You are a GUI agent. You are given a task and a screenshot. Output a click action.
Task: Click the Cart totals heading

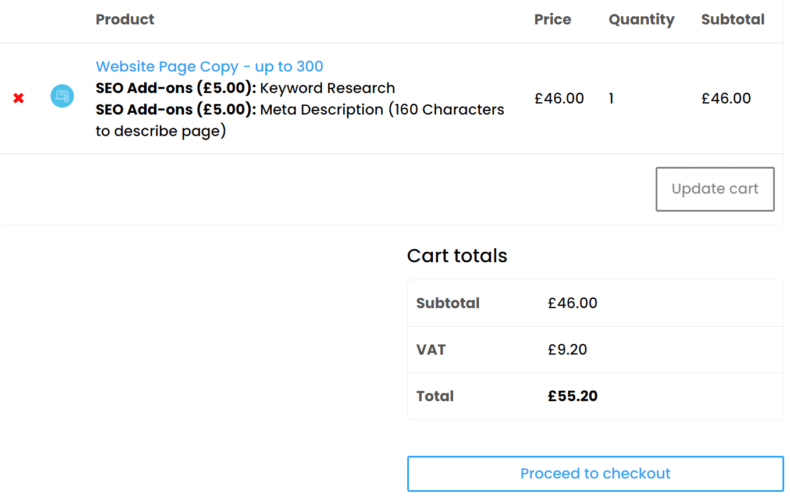pyautogui.click(x=457, y=255)
